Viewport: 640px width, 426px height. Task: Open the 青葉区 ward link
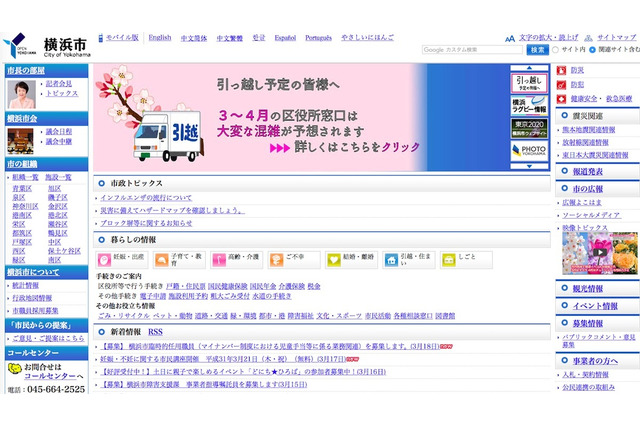[x=22, y=189]
